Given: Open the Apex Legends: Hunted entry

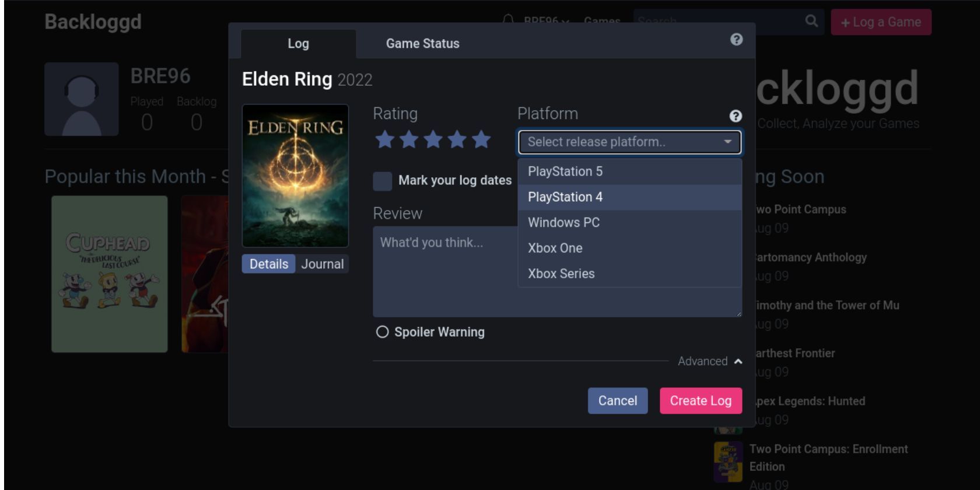Looking at the screenshot, I should pyautogui.click(x=809, y=401).
